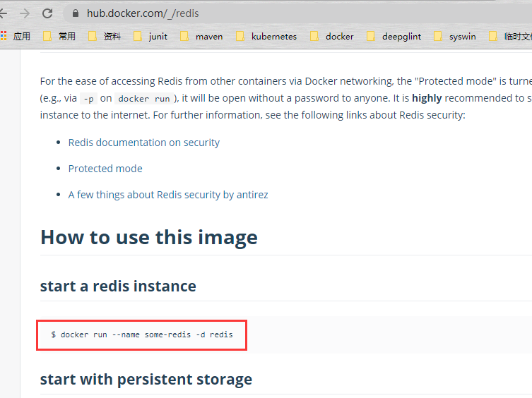Open the syswin bookmarks menu

click(455, 36)
